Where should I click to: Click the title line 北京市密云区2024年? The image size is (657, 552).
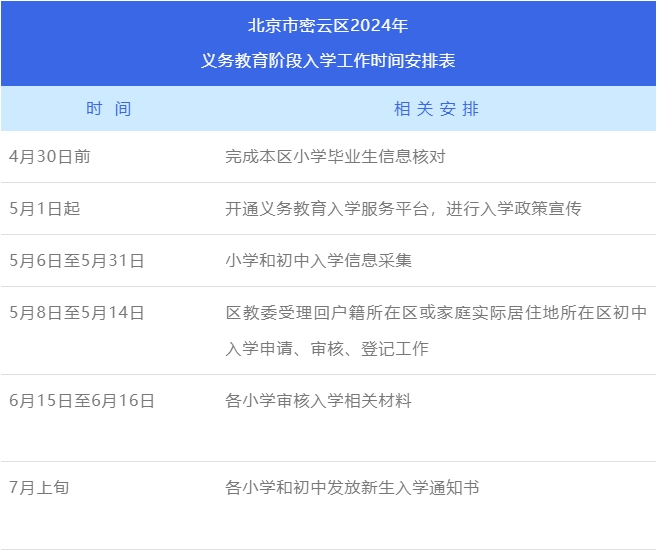[x=328, y=26]
